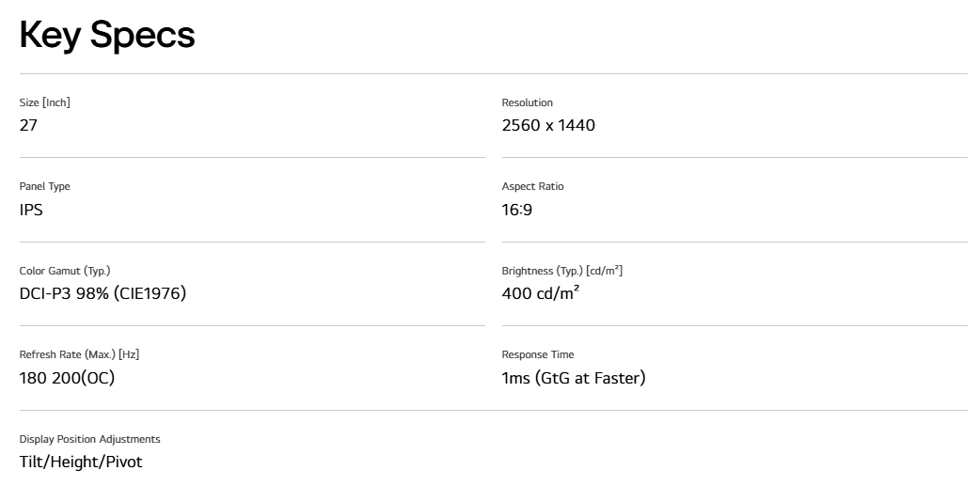
Task: Select the Brightness (Typ.) [cd/m²] label
Action: (x=561, y=271)
